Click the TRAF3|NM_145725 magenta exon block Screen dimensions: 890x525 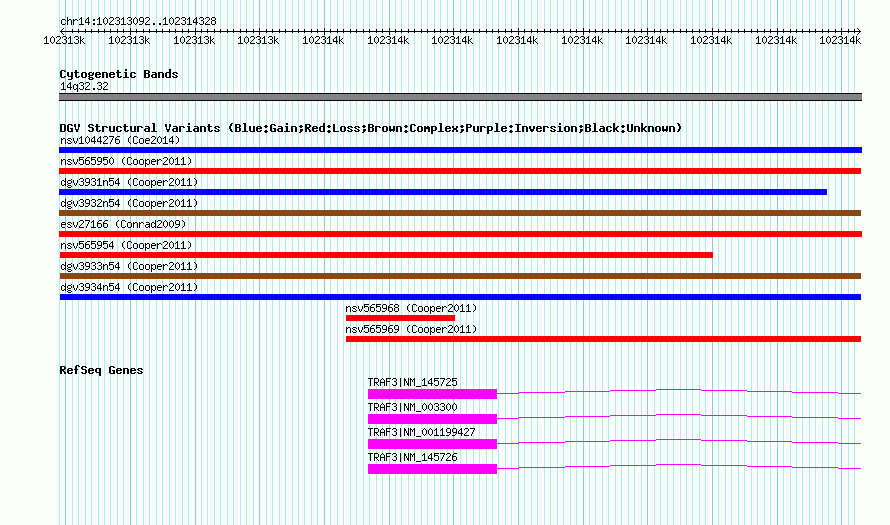coord(433,394)
